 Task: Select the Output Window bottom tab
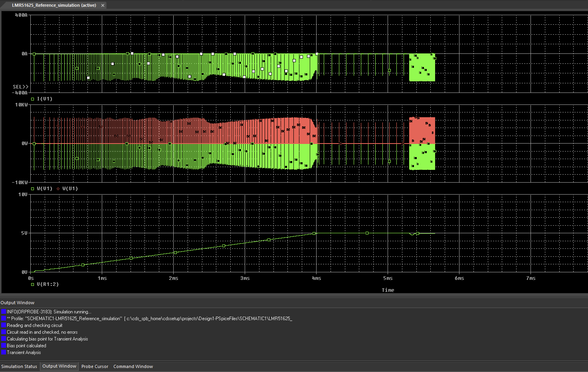(x=59, y=366)
